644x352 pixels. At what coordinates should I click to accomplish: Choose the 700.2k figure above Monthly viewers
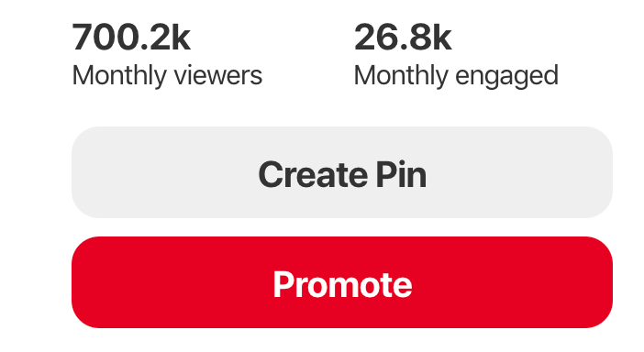coord(131,38)
